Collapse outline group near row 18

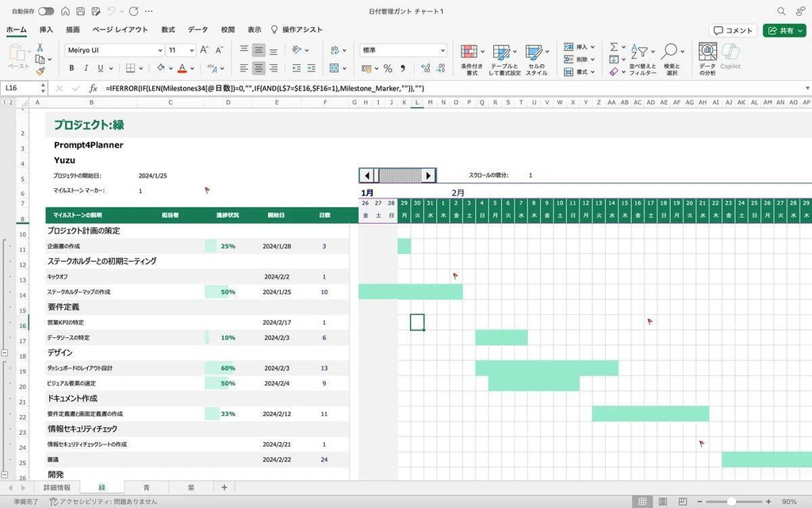click(x=5, y=352)
